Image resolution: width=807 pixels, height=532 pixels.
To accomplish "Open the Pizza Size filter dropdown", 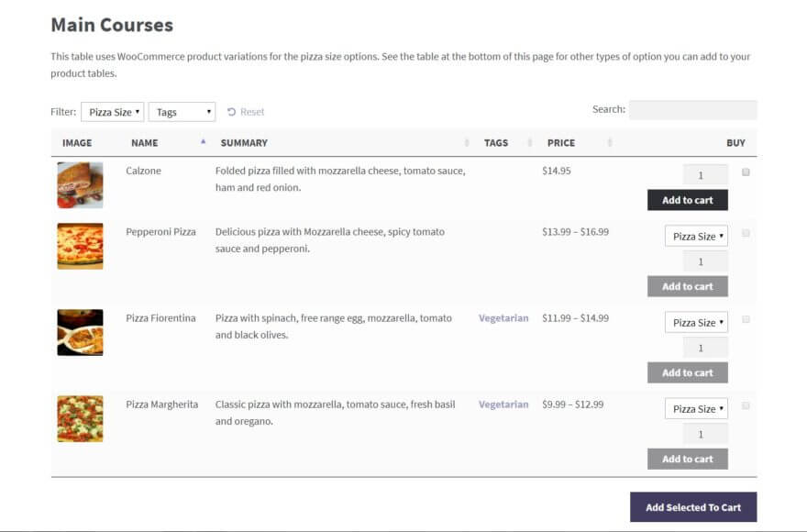I will (112, 111).
